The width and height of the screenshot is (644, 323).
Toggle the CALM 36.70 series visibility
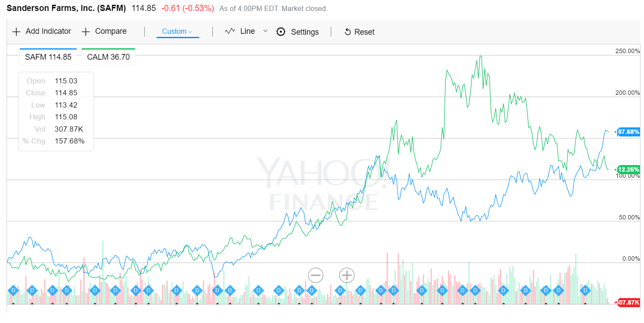tap(108, 57)
